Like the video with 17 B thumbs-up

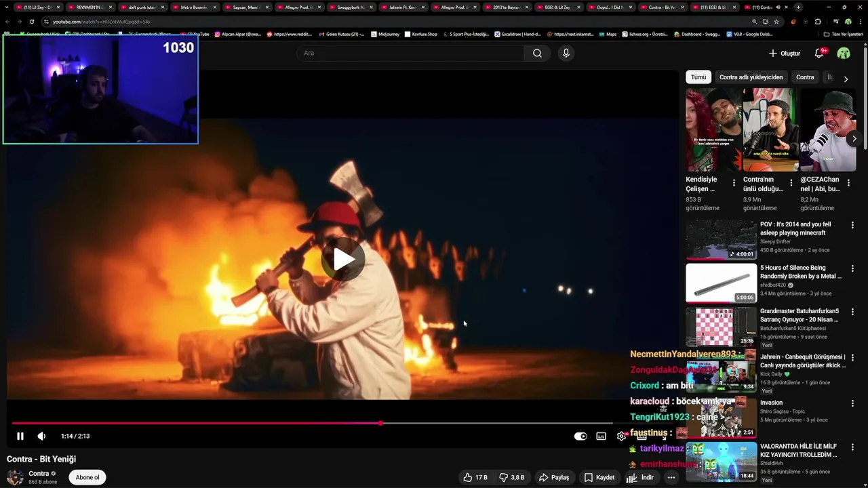[475, 477]
